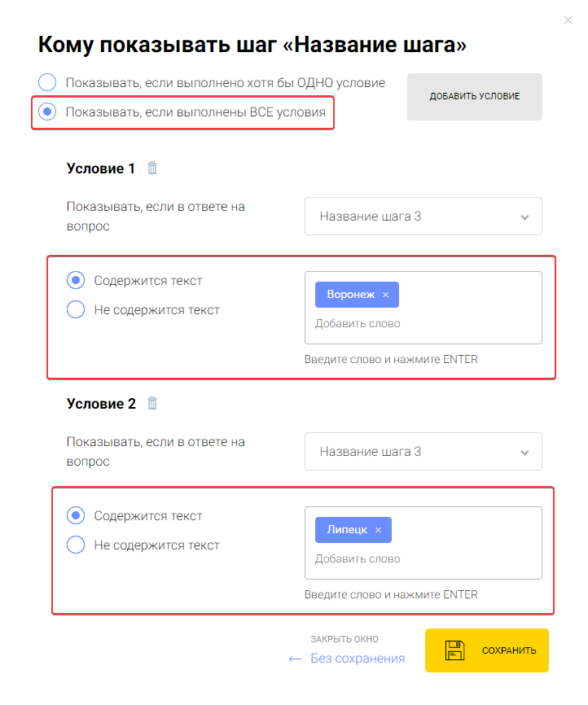588x705 pixels.
Task: Click the floppy disk save icon
Action: (x=454, y=650)
